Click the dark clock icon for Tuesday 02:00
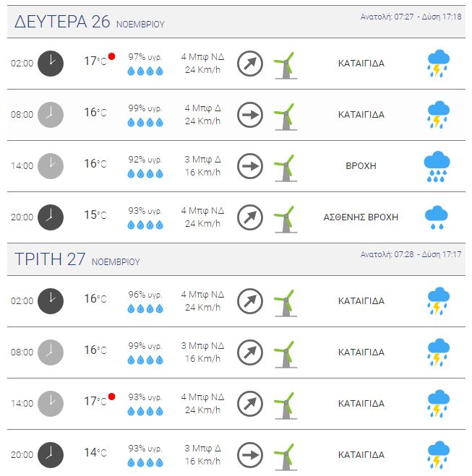The width and height of the screenshot is (472, 476). pos(51,300)
